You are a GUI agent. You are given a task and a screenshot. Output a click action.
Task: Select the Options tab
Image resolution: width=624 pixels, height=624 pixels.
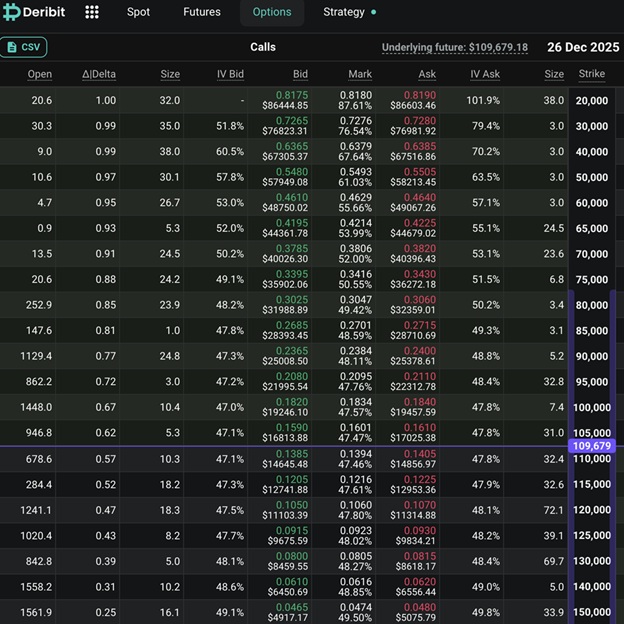(x=272, y=12)
